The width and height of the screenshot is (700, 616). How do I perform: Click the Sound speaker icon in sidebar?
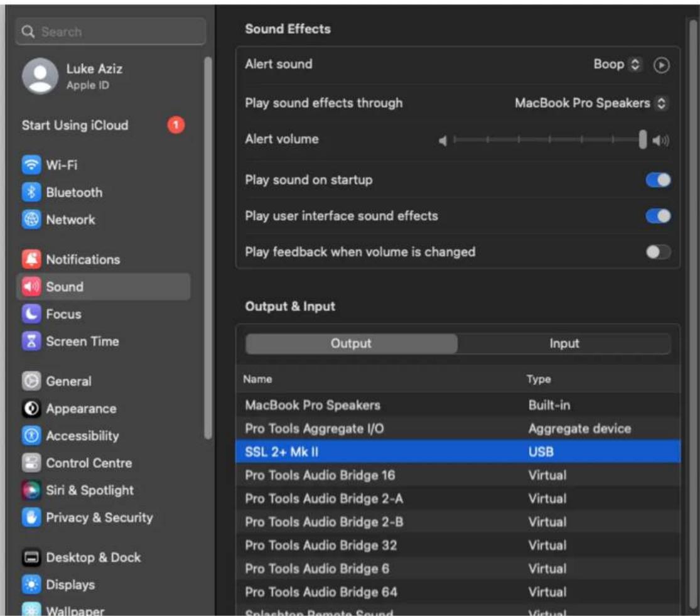click(31, 286)
